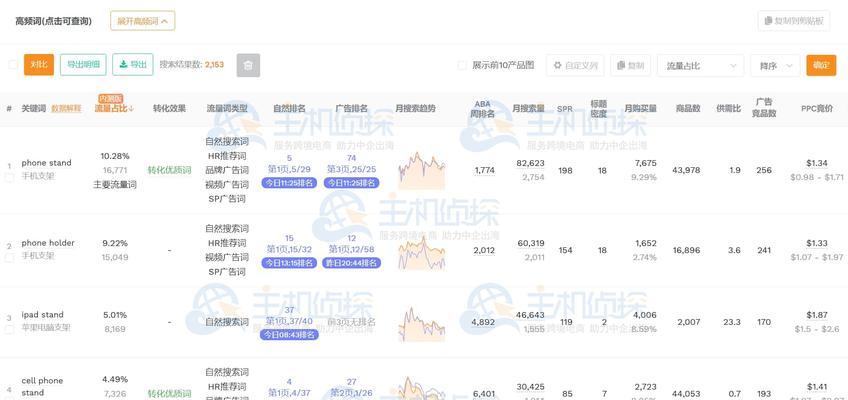Click the product count 43,978

pyautogui.click(x=686, y=170)
